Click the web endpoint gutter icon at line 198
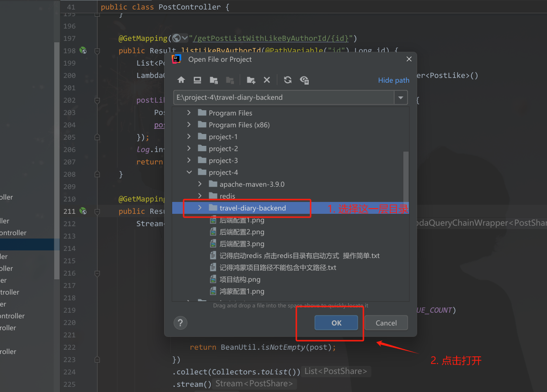Screen dimensions: 547x392 (83, 50)
